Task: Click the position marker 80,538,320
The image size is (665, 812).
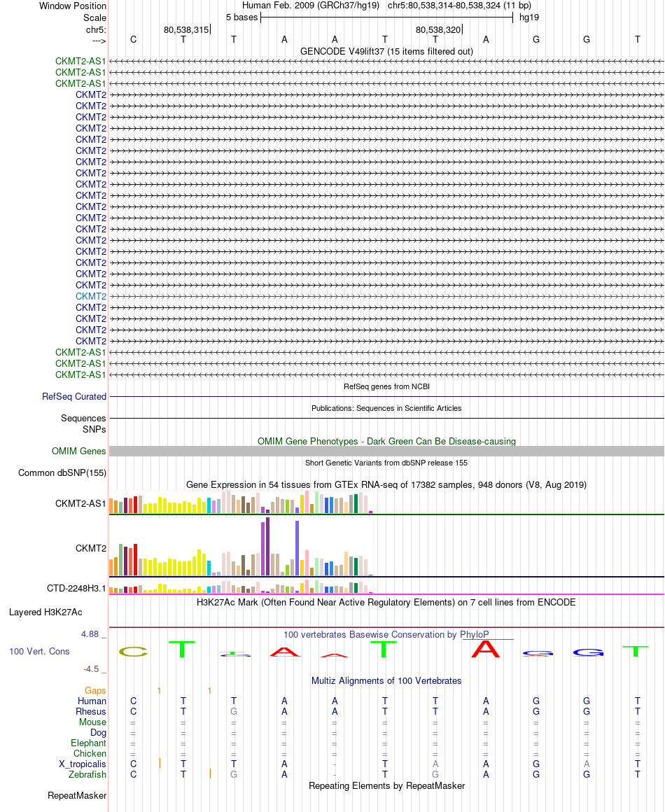Action: pyautogui.click(x=438, y=30)
